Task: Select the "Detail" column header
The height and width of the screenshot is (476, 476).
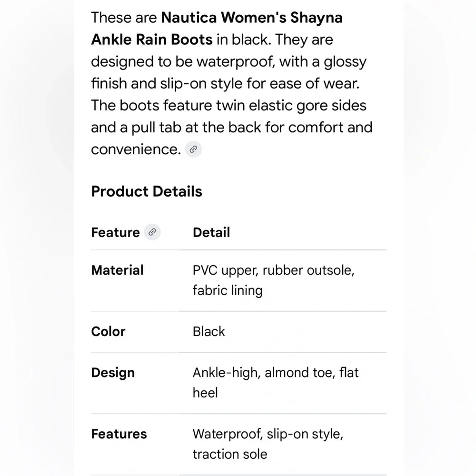Action: click(x=211, y=233)
